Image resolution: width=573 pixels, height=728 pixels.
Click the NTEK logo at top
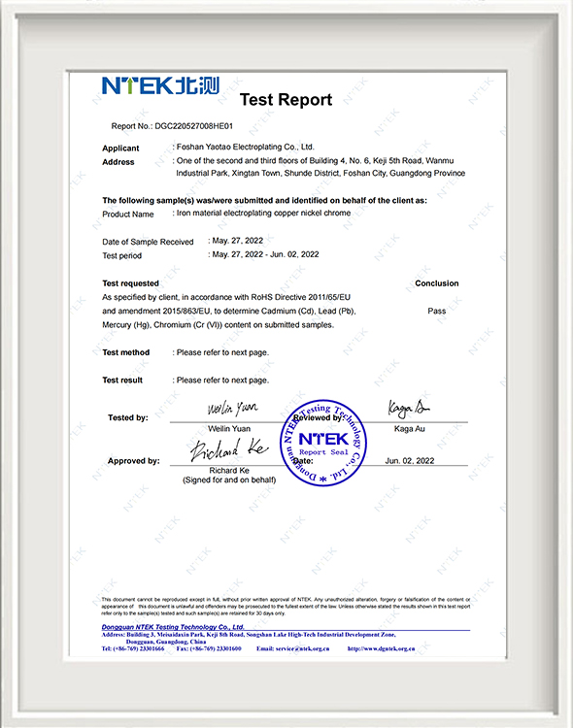tap(160, 85)
